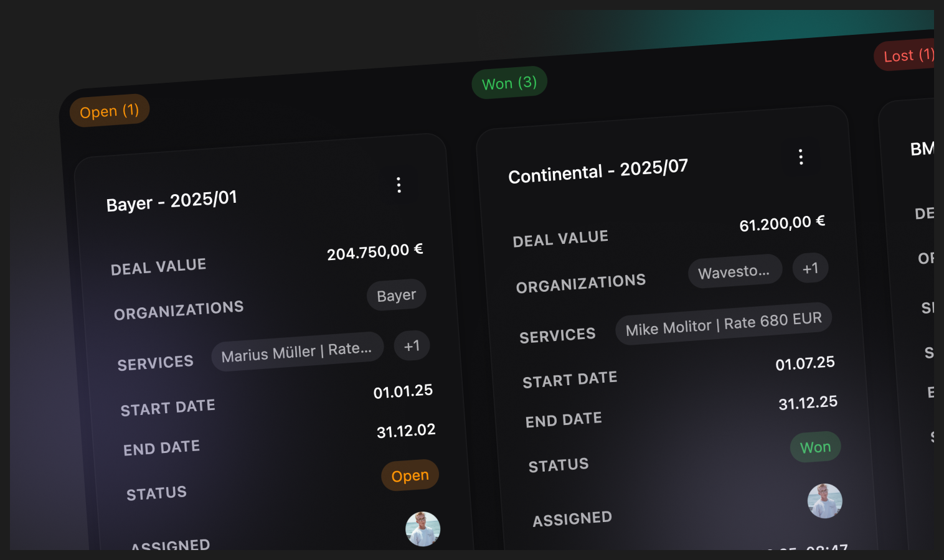The height and width of the screenshot is (560, 944).
Task: Expand the +1 organizations on Continental card
Action: pos(810,268)
